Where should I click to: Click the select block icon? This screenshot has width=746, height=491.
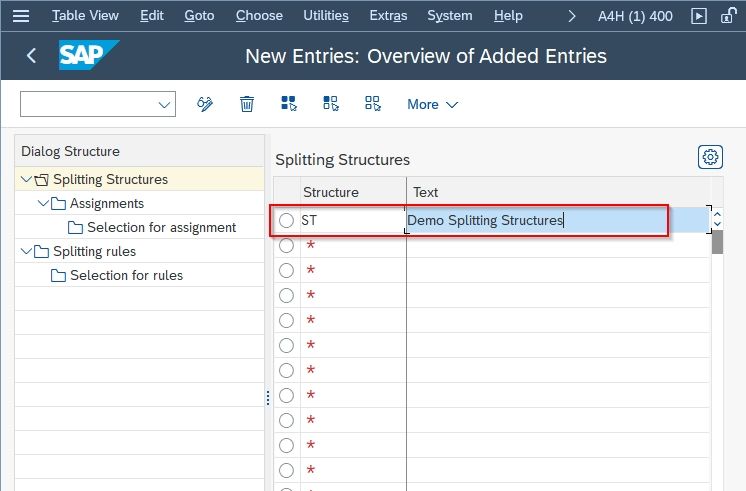click(x=331, y=104)
